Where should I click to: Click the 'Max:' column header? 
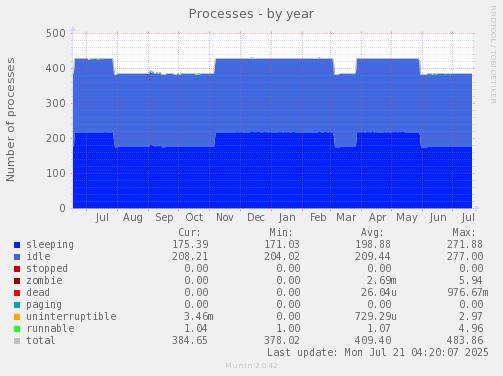464,232
